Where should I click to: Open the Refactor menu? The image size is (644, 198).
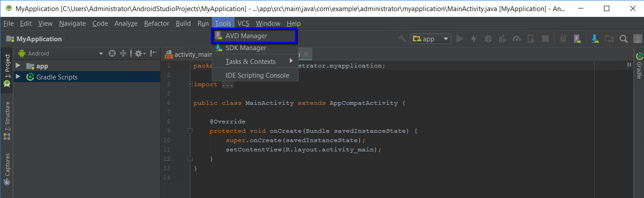pos(157,24)
